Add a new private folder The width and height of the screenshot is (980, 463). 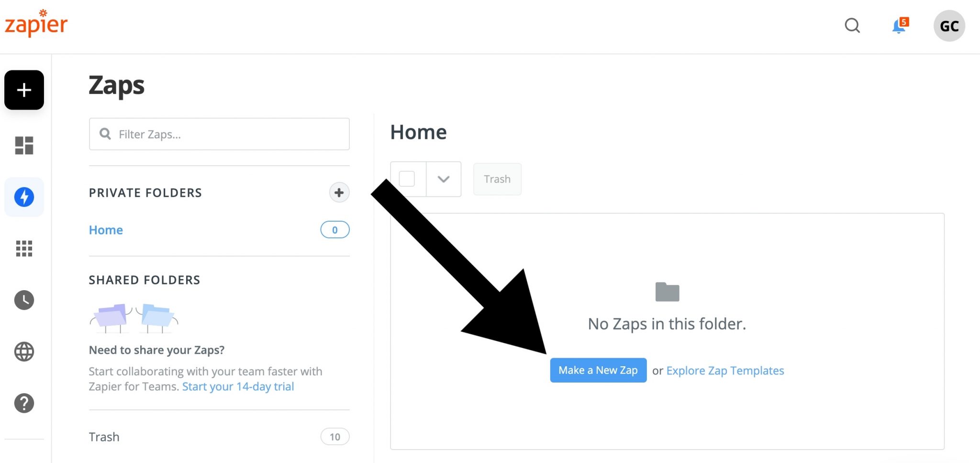point(339,192)
